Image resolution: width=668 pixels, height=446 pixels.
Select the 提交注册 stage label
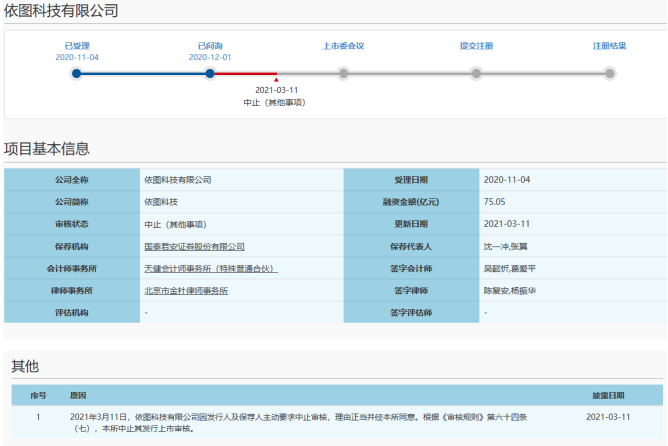click(476, 46)
